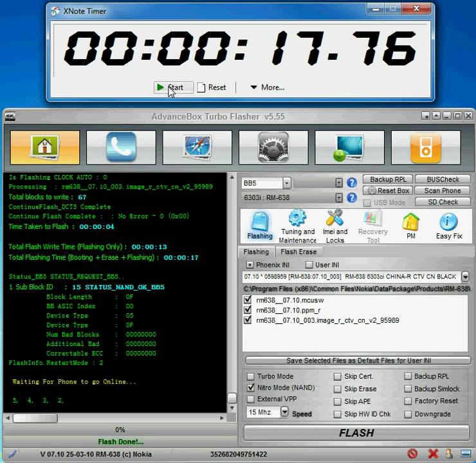Tick the Skip Erase checkbox
Image resolution: width=476 pixels, height=463 pixels.
(x=337, y=389)
